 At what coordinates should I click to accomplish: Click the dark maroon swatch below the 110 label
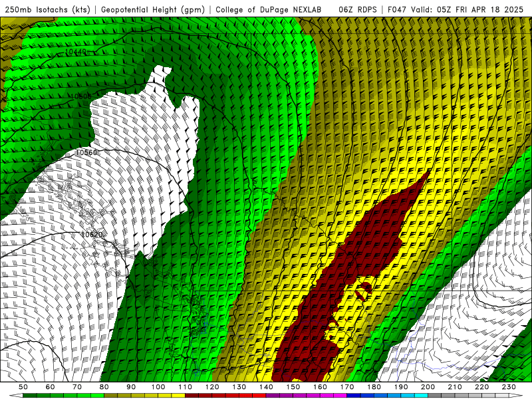coord(192,396)
